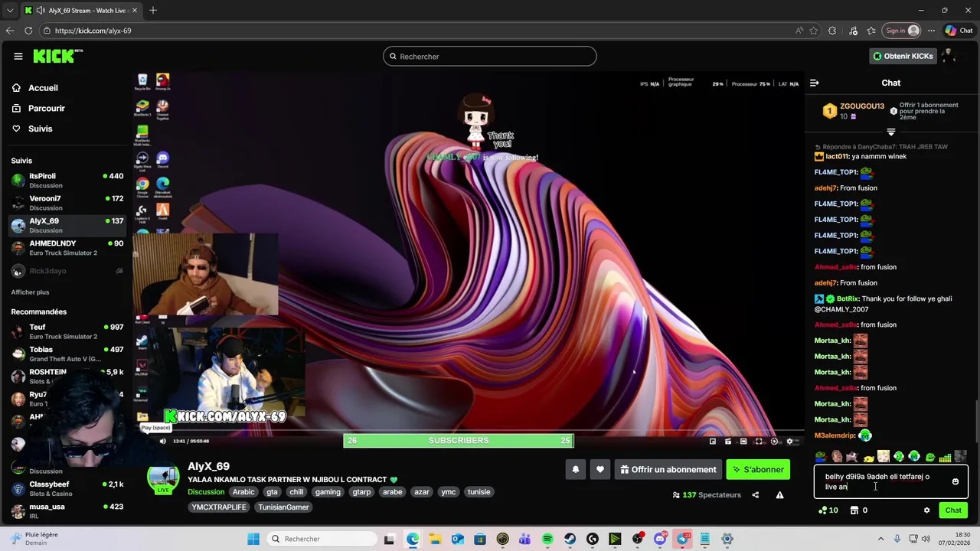Viewport: 980px width, 551px height.
Task: Open Discord from taskbar
Action: [x=661, y=539]
